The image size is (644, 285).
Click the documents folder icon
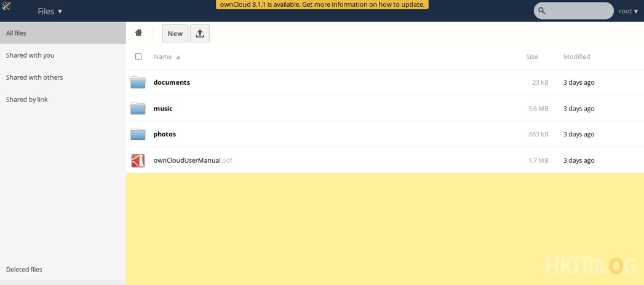(138, 82)
